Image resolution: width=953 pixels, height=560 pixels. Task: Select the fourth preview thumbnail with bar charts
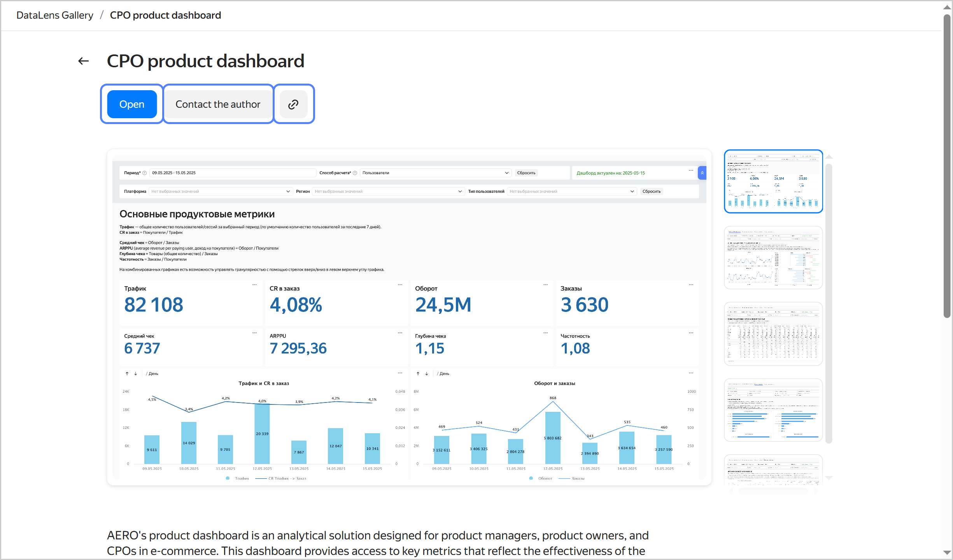click(x=773, y=410)
